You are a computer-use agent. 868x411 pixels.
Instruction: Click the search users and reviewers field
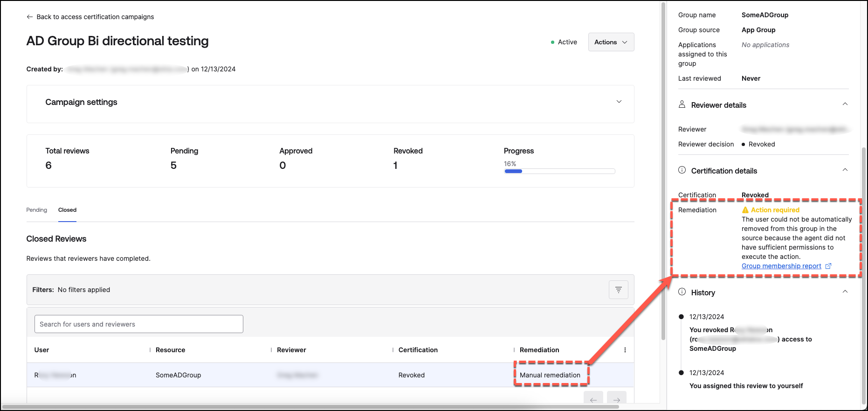(x=138, y=324)
